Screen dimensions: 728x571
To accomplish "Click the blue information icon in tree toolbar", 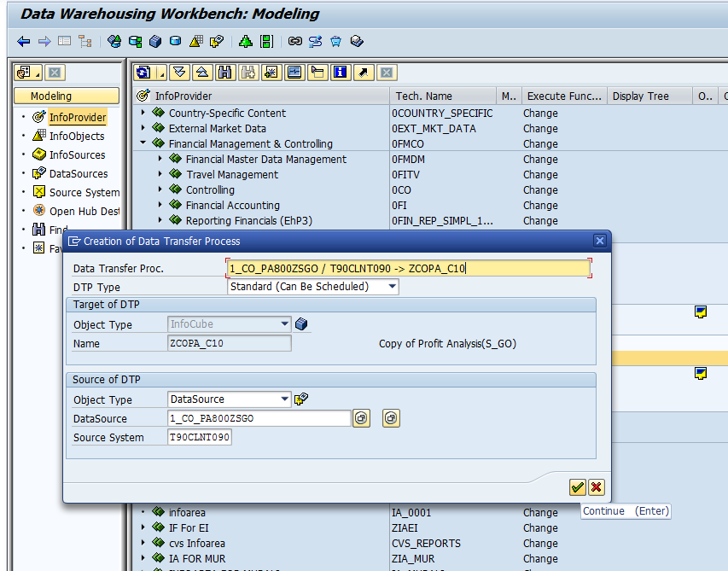I will [341, 73].
